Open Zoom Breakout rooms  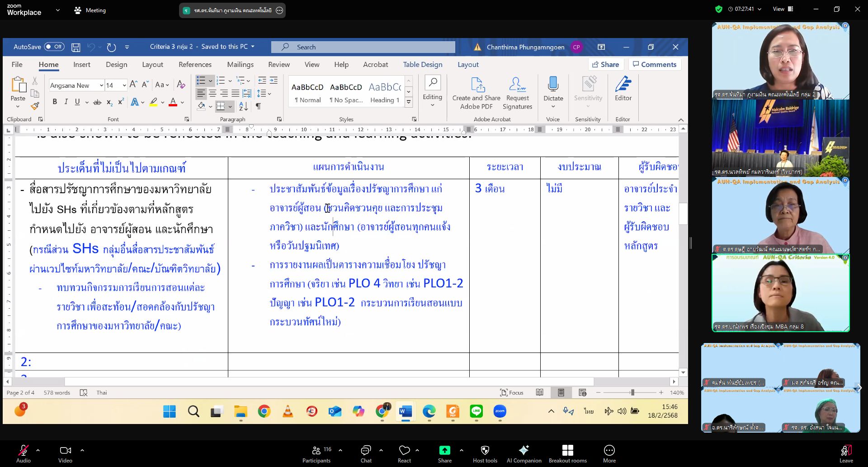(568, 454)
